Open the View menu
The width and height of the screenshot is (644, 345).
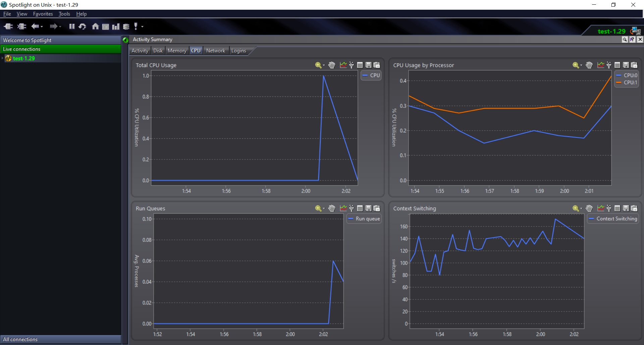point(22,14)
